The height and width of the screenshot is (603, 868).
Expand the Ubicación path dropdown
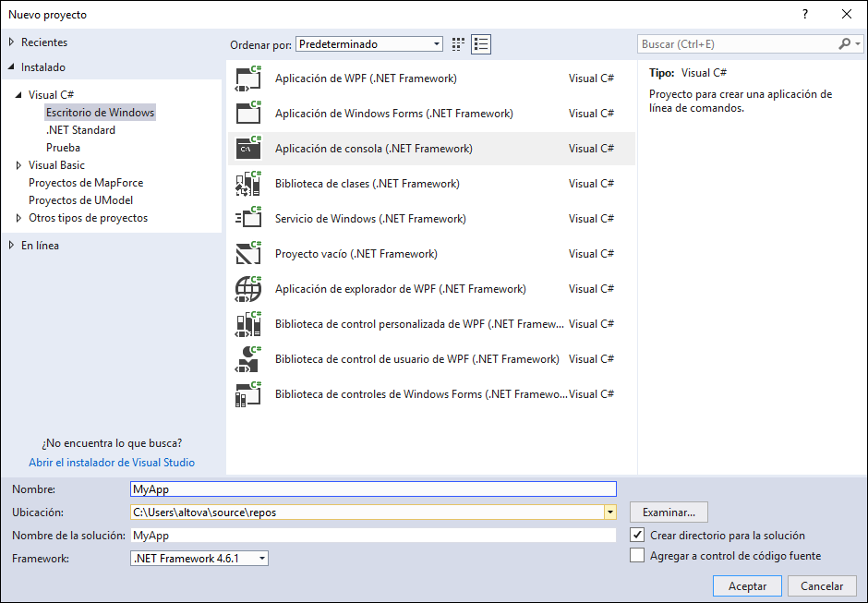pos(609,513)
